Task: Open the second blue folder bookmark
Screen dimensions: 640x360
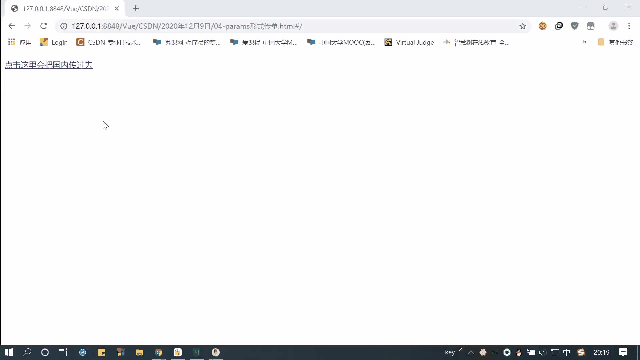Action: (264, 42)
